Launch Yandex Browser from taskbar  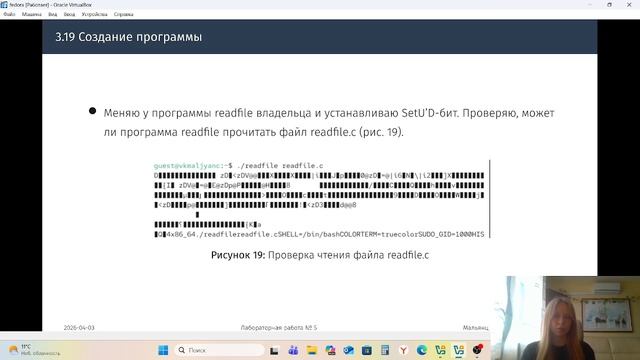point(403,350)
